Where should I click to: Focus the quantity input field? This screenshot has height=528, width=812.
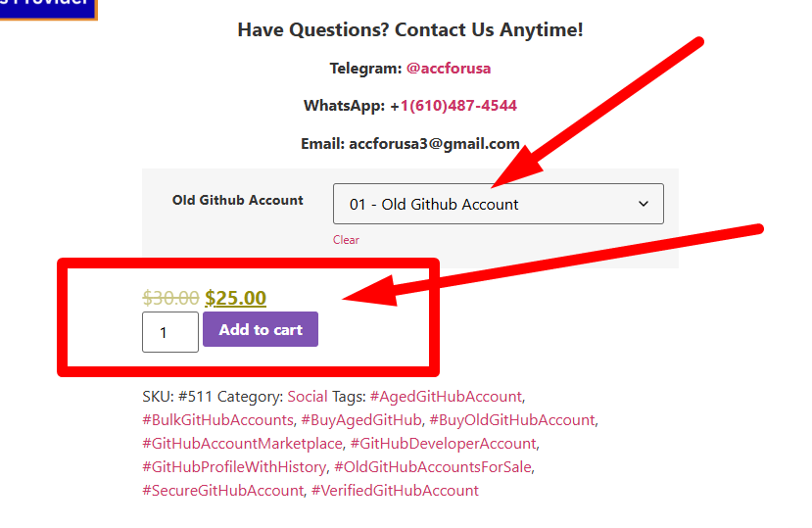pyautogui.click(x=170, y=332)
